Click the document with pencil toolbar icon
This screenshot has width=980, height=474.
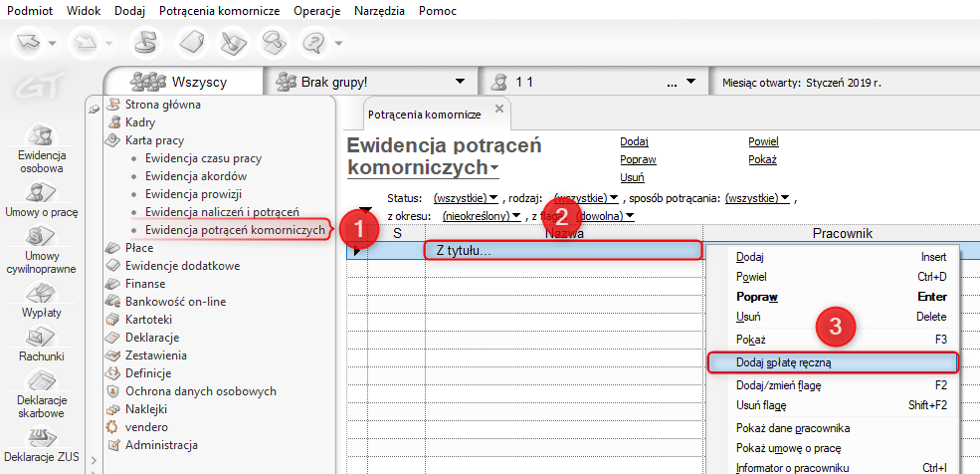[x=232, y=43]
